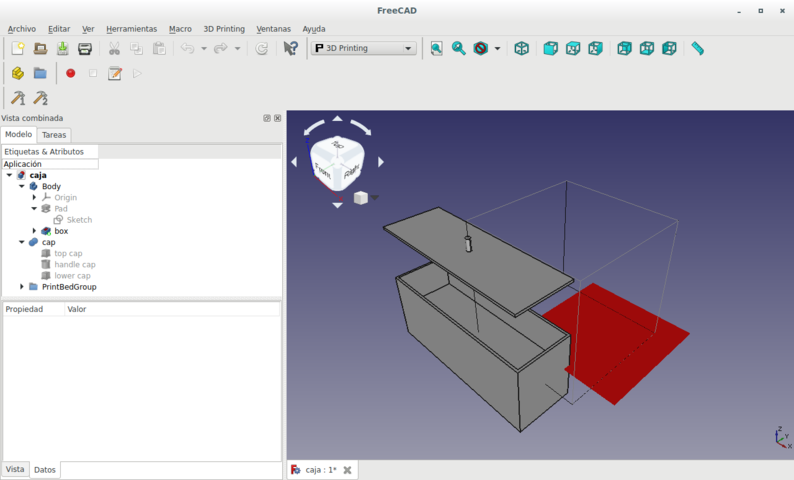794x480 pixels.
Task: Set the front view icon
Action: click(x=550, y=48)
